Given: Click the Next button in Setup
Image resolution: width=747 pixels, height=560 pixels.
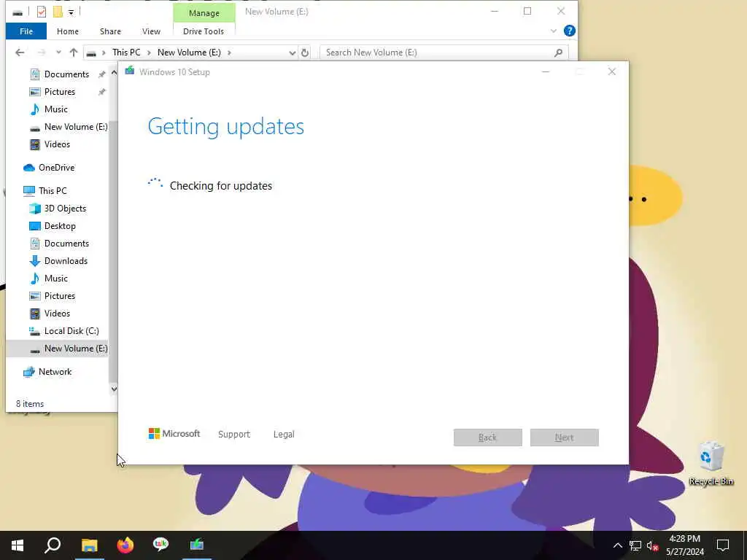Looking at the screenshot, I should click(564, 437).
